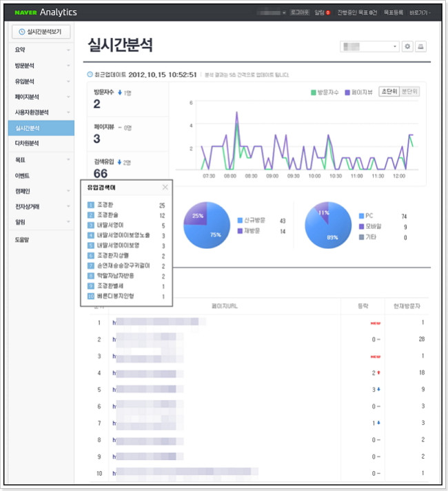Image resolution: width=448 pixels, height=491 pixels.
Task: Switch chart to 분단위 view
Action: (409, 92)
